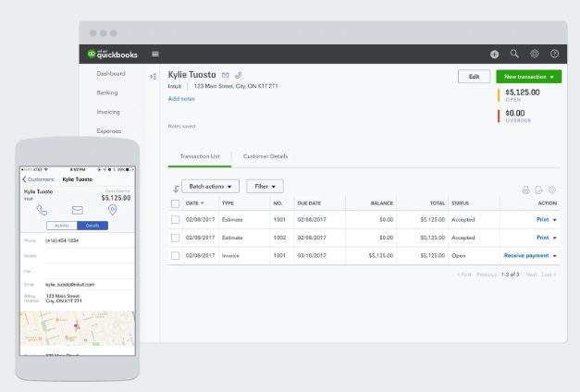Image resolution: width=580 pixels, height=392 pixels.
Task: Click attachment link icon beside customer name
Action: 239,75
